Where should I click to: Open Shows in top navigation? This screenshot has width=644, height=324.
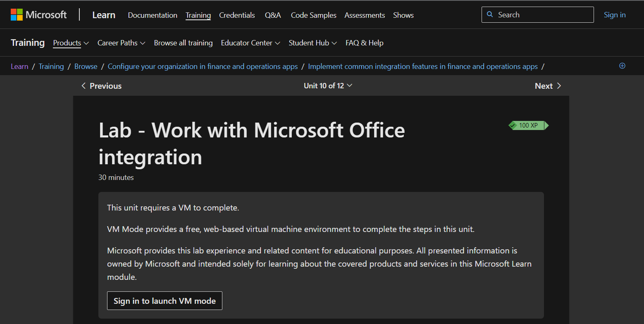pyautogui.click(x=403, y=15)
